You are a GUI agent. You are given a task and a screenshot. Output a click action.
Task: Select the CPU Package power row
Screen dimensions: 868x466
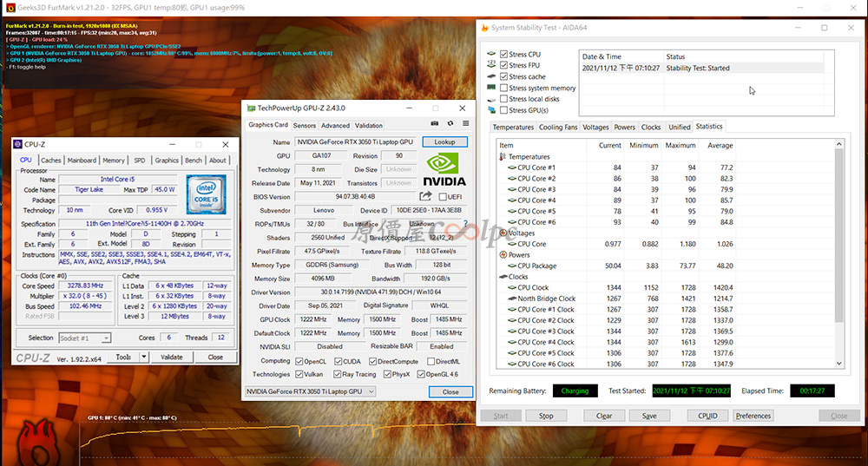click(x=617, y=266)
